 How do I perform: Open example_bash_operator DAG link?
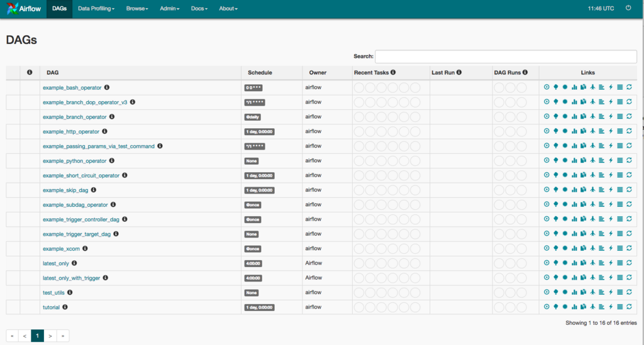[x=72, y=87]
